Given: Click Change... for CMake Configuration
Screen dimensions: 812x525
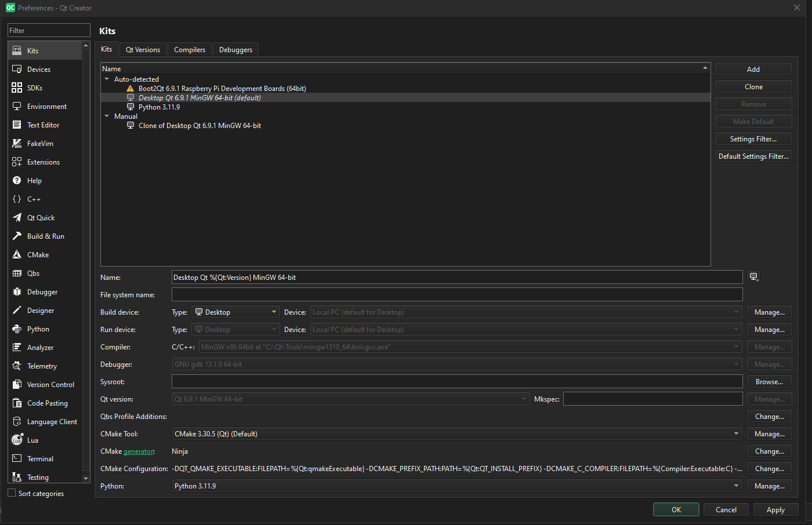Looking at the screenshot, I should pos(770,469).
